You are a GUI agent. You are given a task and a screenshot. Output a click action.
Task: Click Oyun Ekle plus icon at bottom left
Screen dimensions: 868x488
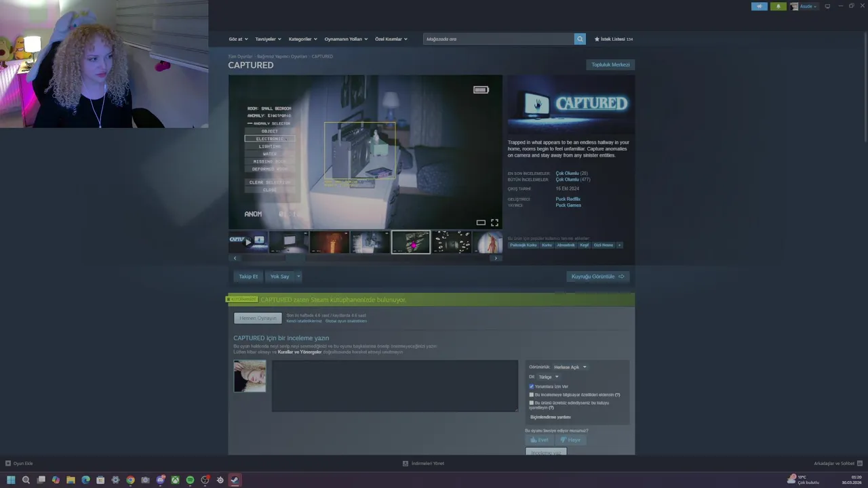coord(8,464)
